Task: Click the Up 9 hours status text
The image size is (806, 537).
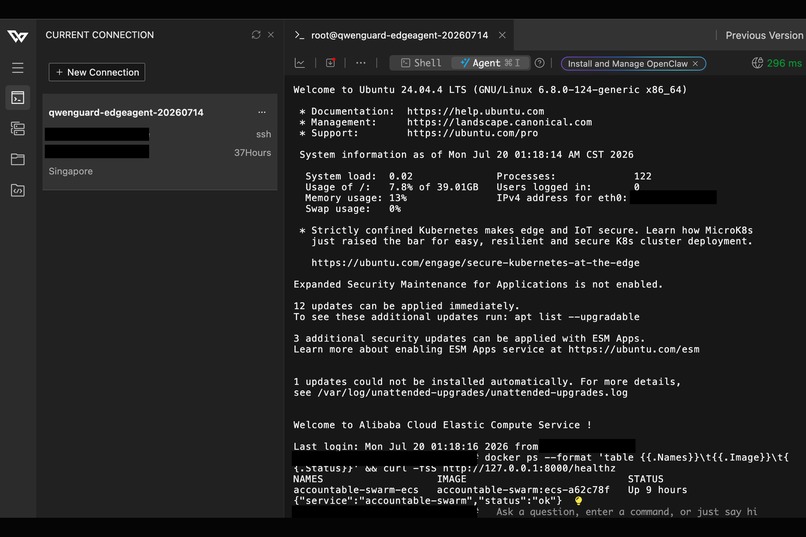Action: 657,490
